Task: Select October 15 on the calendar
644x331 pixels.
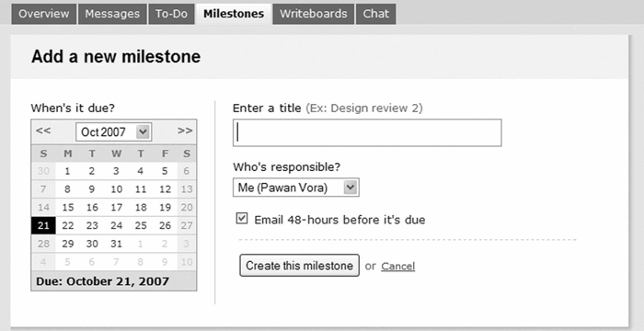Action: (x=68, y=208)
